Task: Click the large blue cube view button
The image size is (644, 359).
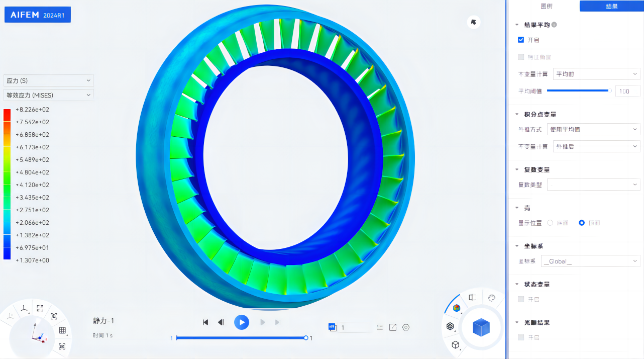Action: tap(481, 327)
